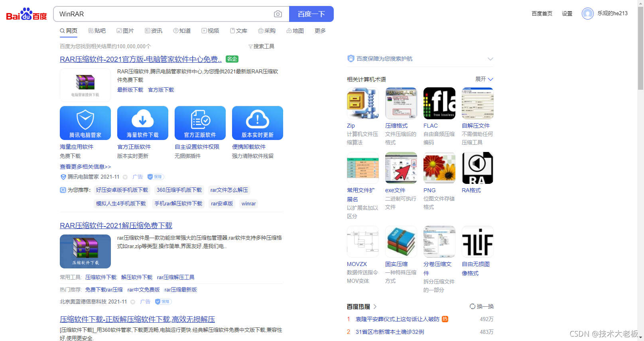Viewport: 644px width, 341px height.
Task: Open the 自由无损图像格式 FLIF thumbnail
Action: pyautogui.click(x=478, y=242)
